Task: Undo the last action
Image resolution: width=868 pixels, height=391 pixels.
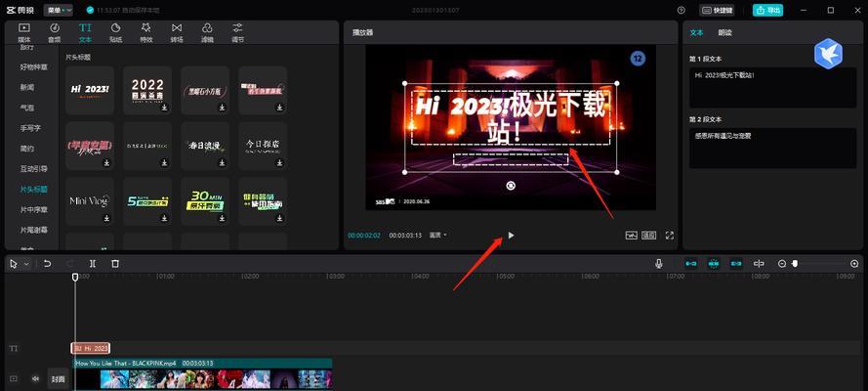Action: point(48,264)
